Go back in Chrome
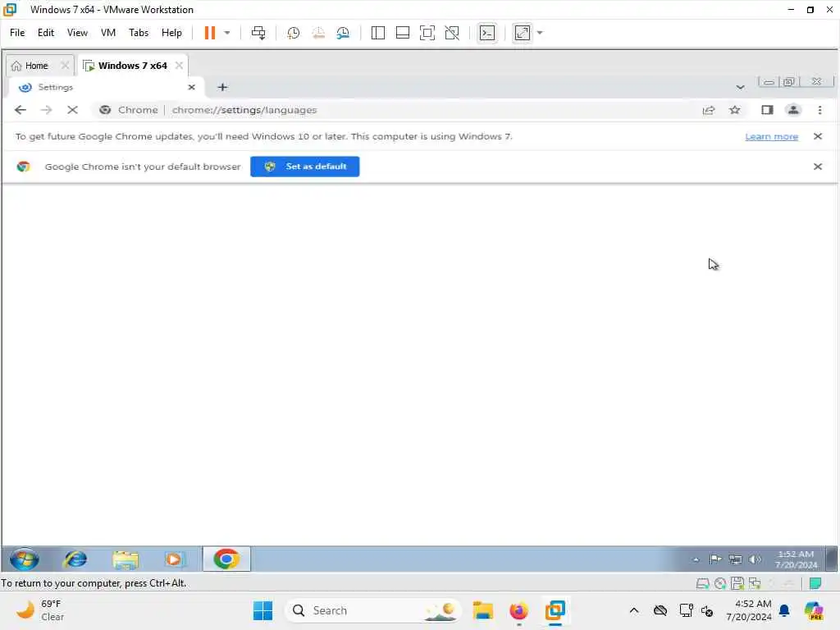Screen dimensions: 840x630 21,110
